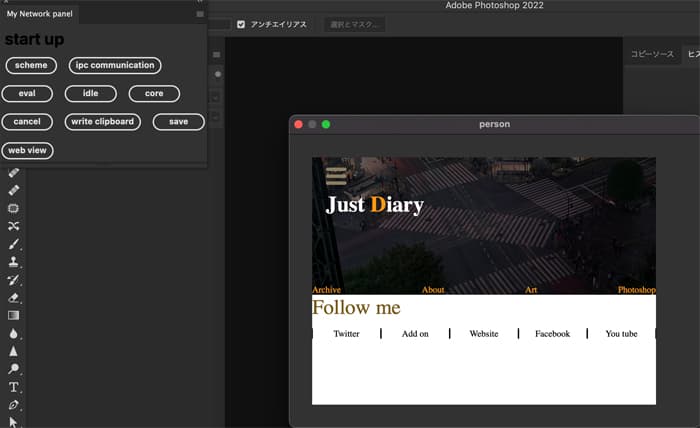This screenshot has height=428, width=700.
Task: Click the core button
Action: coord(154,94)
